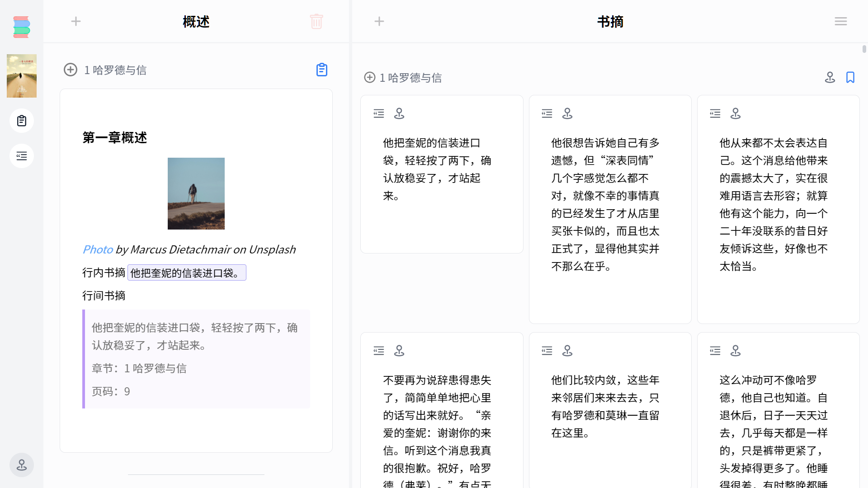Viewport: 868px width, 488px height.
Task: Click the clipboard icon beside 概述 chapter title
Action: (322, 70)
